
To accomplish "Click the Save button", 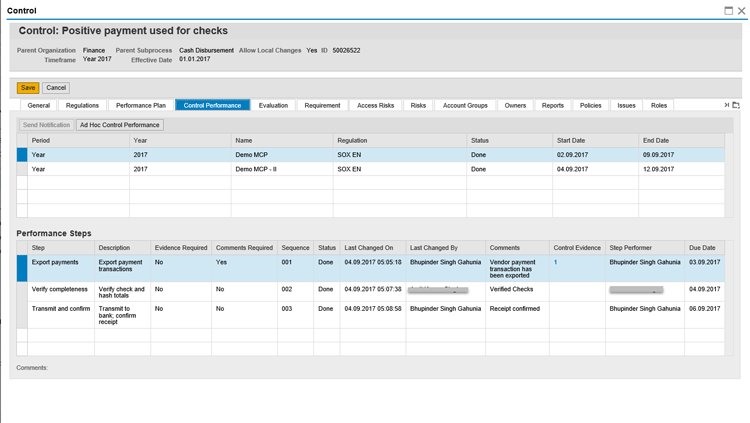I will pos(28,88).
